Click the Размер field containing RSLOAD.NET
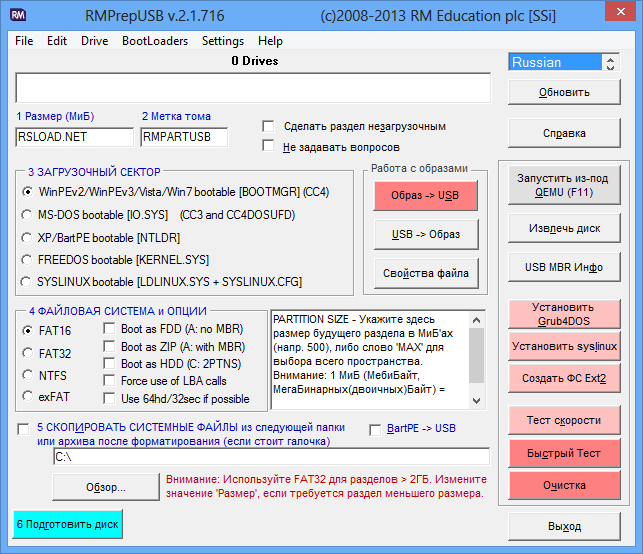This screenshot has height=554, width=643. [75, 137]
